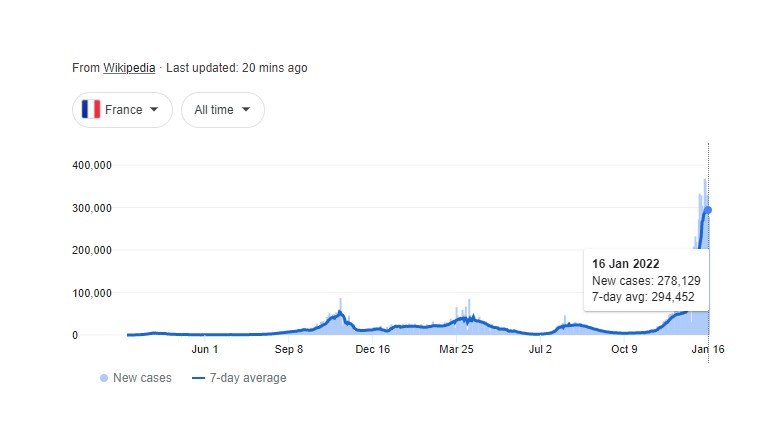This screenshot has width=777, height=438.
Task: Click the 16 Jan 2022 tooltip box
Action: tap(647, 280)
